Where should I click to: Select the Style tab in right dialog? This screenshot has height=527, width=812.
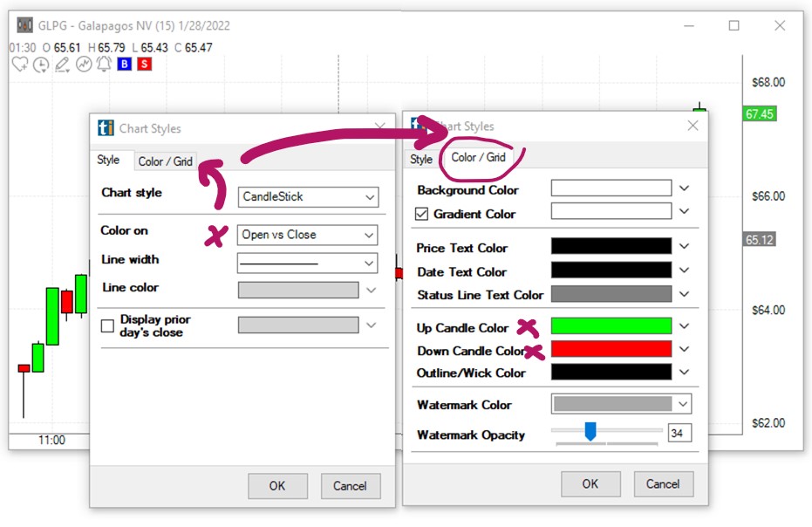pyautogui.click(x=421, y=159)
